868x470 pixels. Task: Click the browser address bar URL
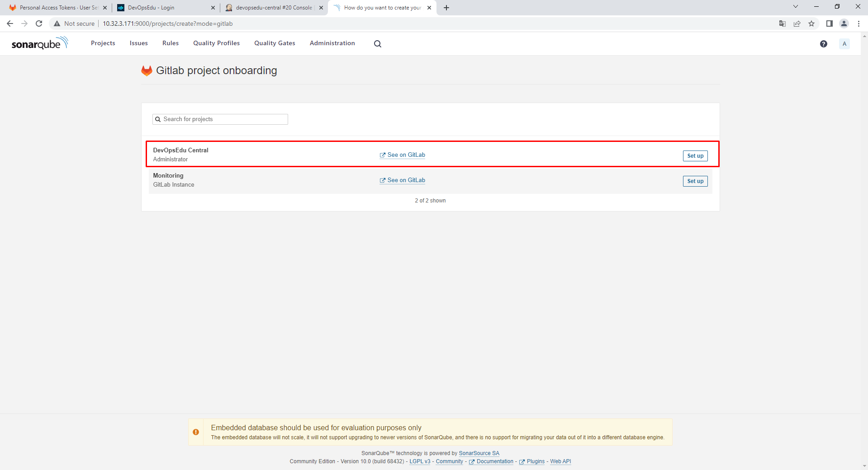168,23
